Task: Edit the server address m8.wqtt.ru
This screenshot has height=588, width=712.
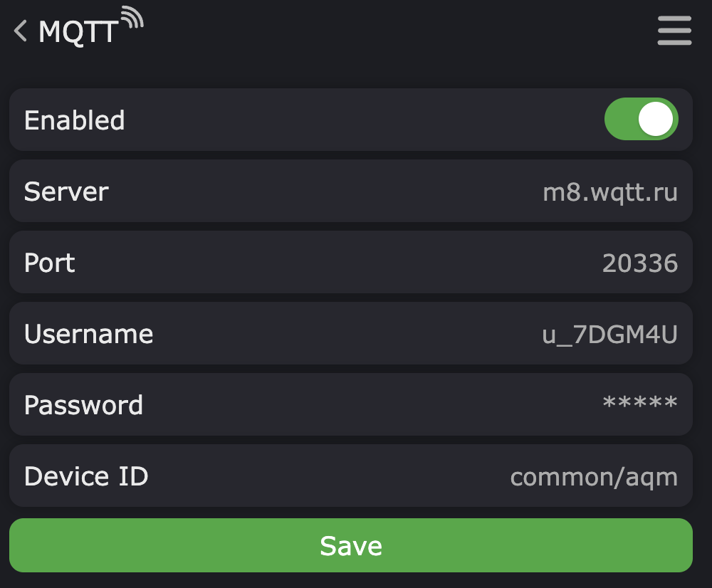Action: coord(609,191)
